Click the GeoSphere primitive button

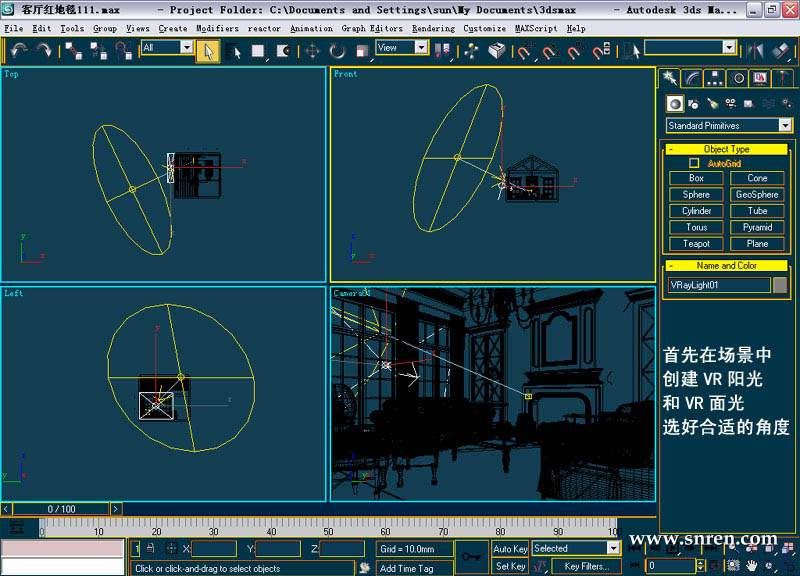click(757, 194)
